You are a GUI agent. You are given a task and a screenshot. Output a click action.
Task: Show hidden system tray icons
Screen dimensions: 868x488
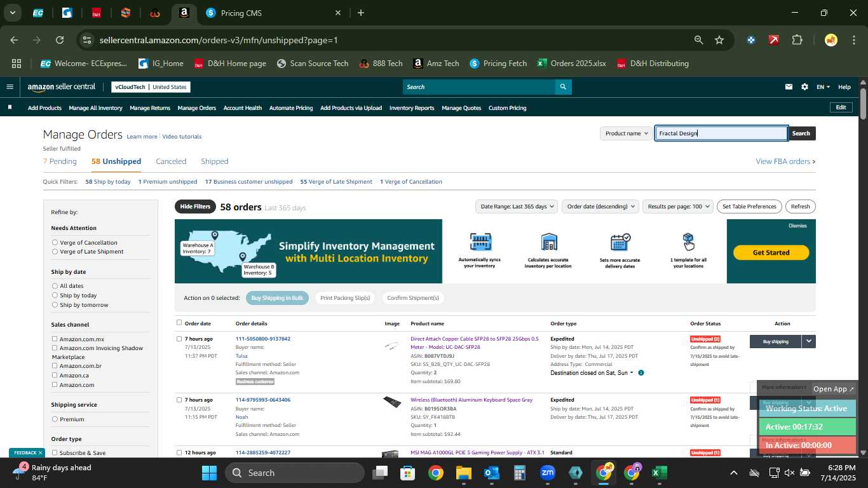[733, 473]
